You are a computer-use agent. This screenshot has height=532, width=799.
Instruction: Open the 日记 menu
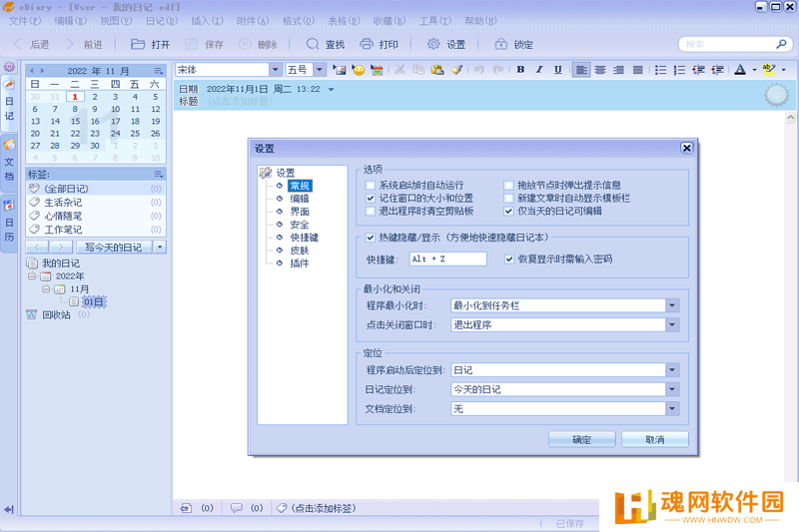(x=162, y=21)
